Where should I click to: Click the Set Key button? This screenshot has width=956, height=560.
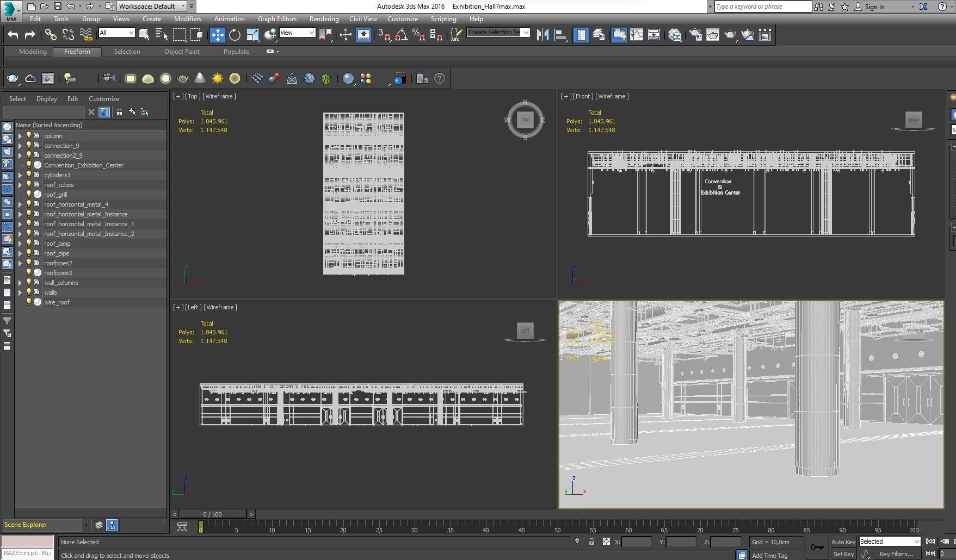(843, 554)
